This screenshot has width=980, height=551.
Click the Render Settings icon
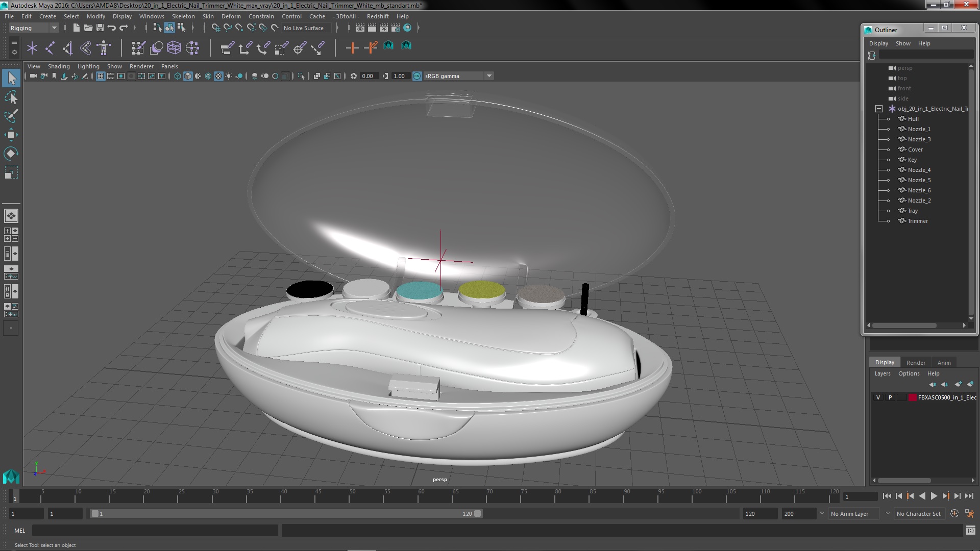[396, 28]
